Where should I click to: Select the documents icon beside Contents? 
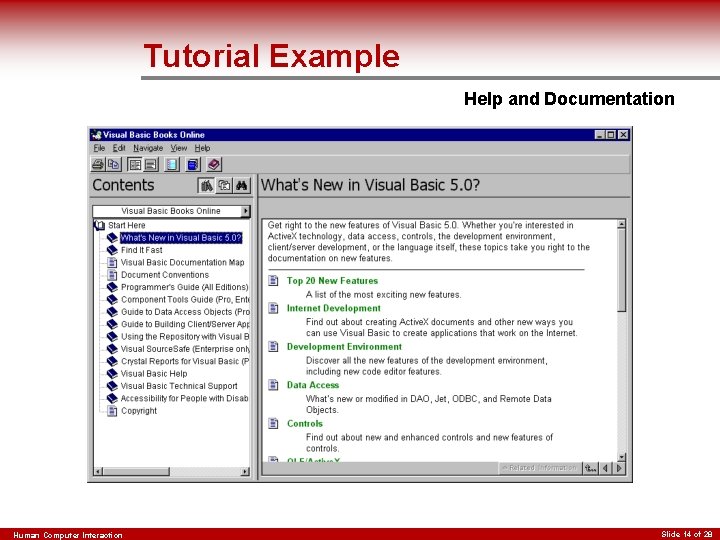coord(224,186)
